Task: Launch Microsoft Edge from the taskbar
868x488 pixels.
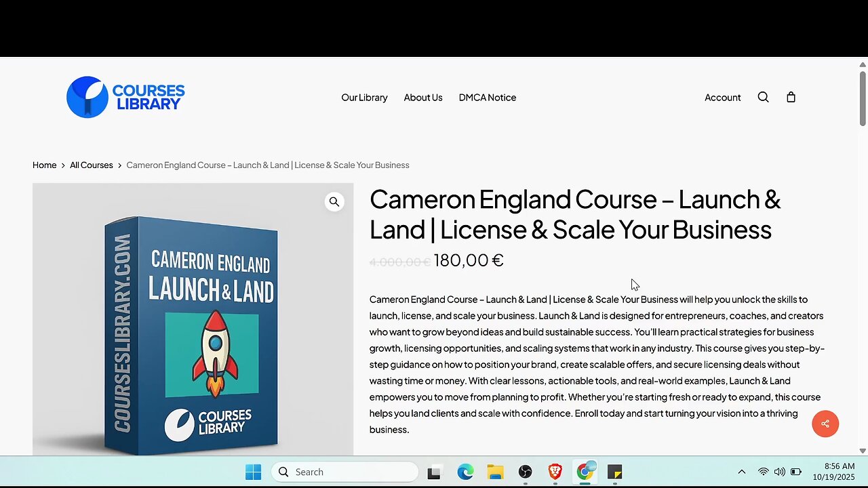Action: pyautogui.click(x=465, y=472)
